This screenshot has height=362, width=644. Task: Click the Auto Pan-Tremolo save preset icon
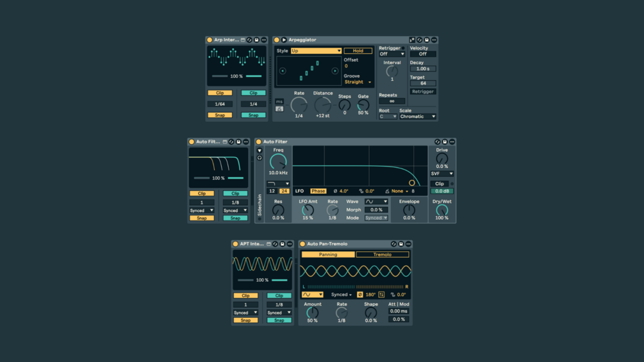[x=401, y=244]
